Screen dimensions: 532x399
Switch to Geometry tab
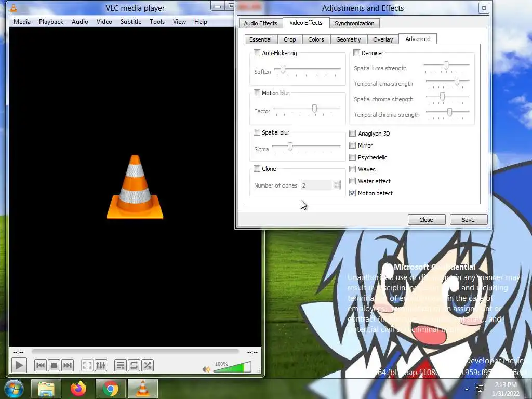click(349, 39)
